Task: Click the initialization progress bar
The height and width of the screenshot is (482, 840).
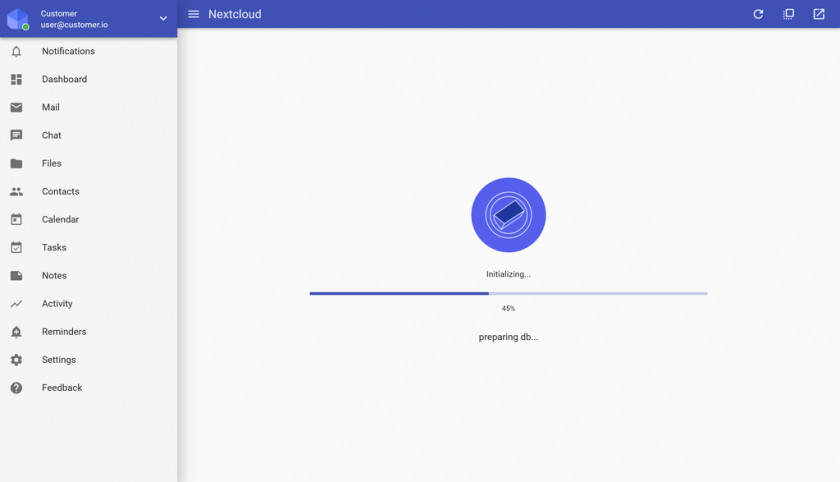Action: coord(508,293)
